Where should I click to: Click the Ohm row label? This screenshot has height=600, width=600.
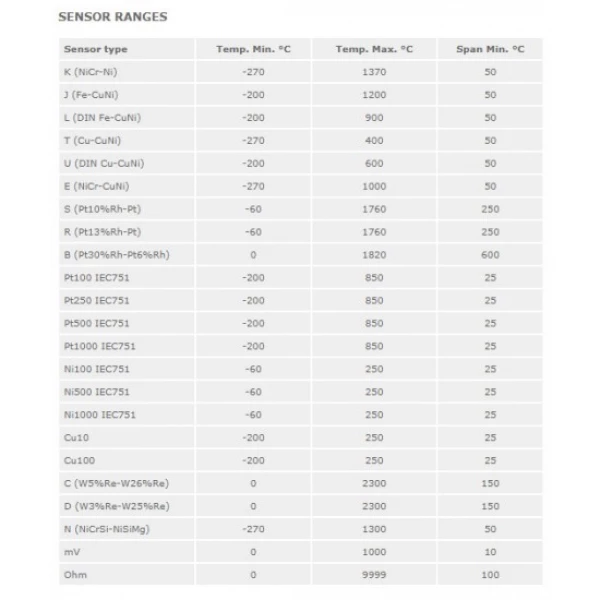pos(75,575)
